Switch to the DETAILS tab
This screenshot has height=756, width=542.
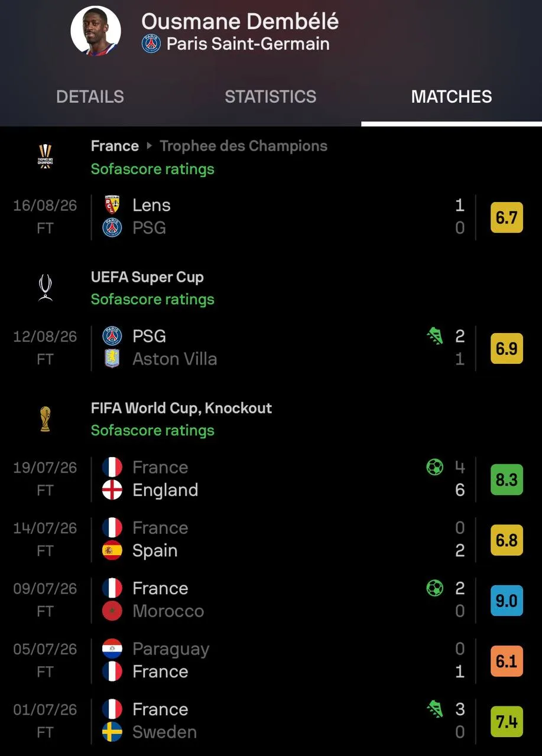click(90, 97)
